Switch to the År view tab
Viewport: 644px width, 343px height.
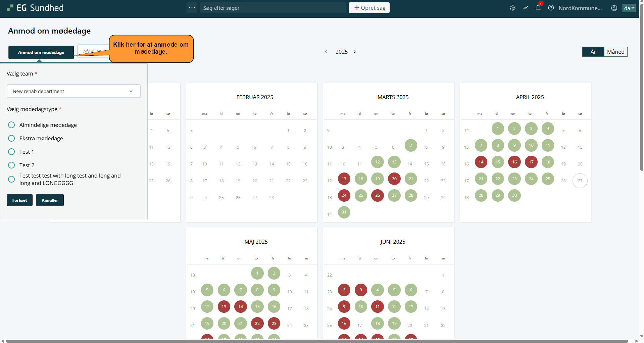tap(593, 52)
